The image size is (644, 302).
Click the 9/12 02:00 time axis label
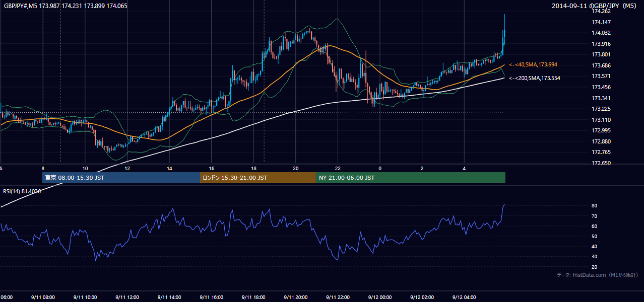[422, 297]
